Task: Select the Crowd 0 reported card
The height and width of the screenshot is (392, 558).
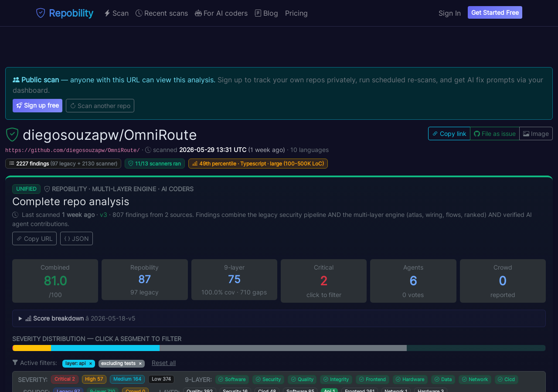Action: [503, 281]
